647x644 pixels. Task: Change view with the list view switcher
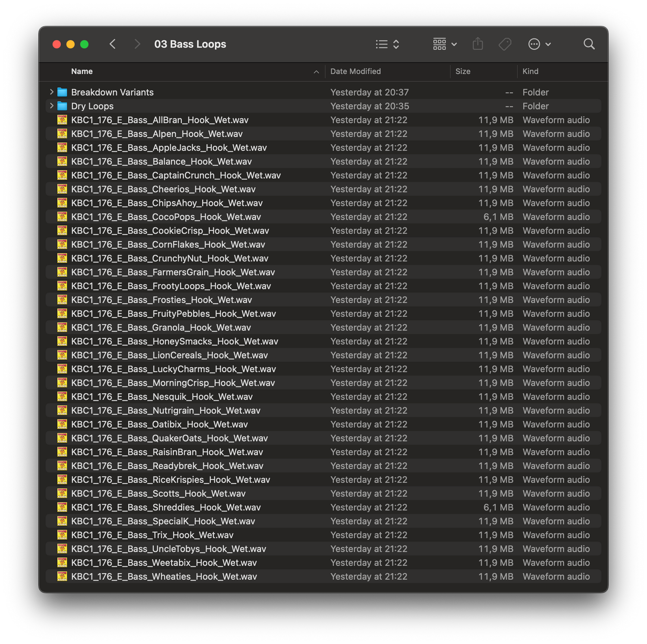point(387,44)
